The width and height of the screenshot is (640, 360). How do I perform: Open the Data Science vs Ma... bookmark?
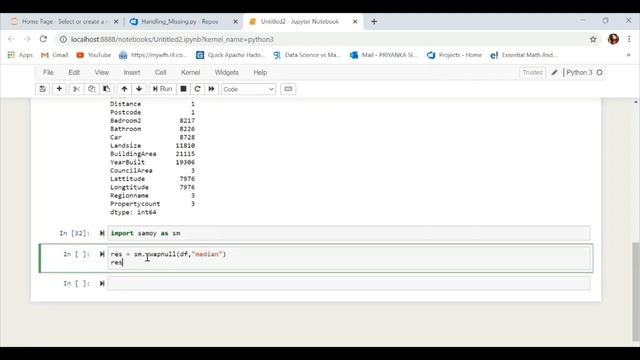pos(307,55)
